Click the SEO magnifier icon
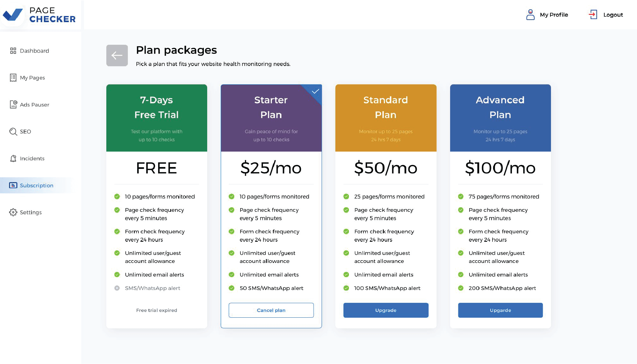Screen dimensions: 637x364 (13, 132)
